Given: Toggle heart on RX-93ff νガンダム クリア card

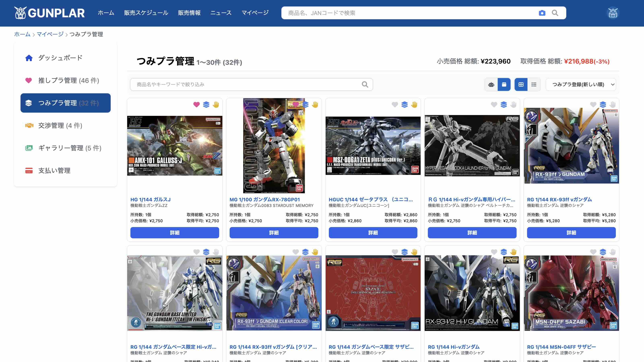Looking at the screenshot, I should 296,252.
